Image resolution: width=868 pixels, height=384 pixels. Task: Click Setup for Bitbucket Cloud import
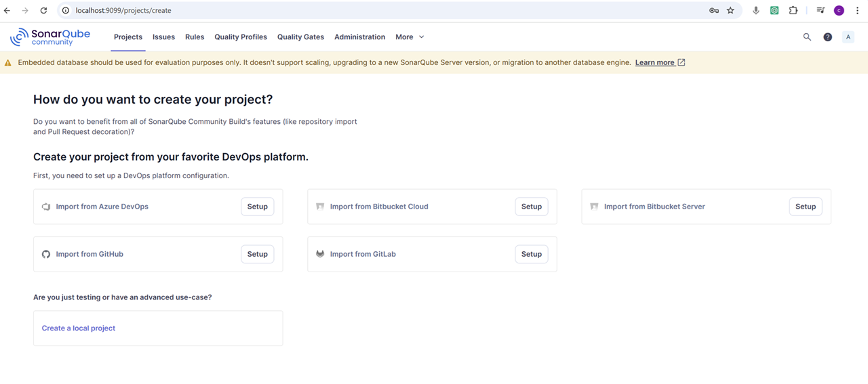click(x=532, y=207)
